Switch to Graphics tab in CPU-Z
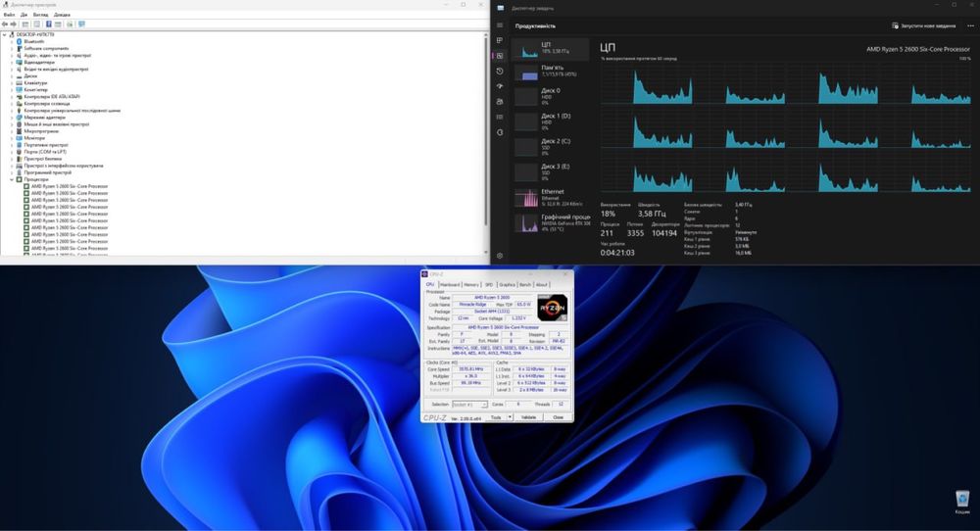The height and width of the screenshot is (531, 980). pos(507,284)
